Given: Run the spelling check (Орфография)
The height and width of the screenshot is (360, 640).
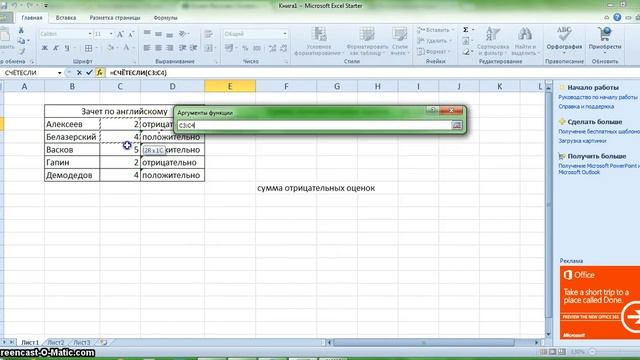Looking at the screenshot, I should pyautogui.click(x=564, y=39).
